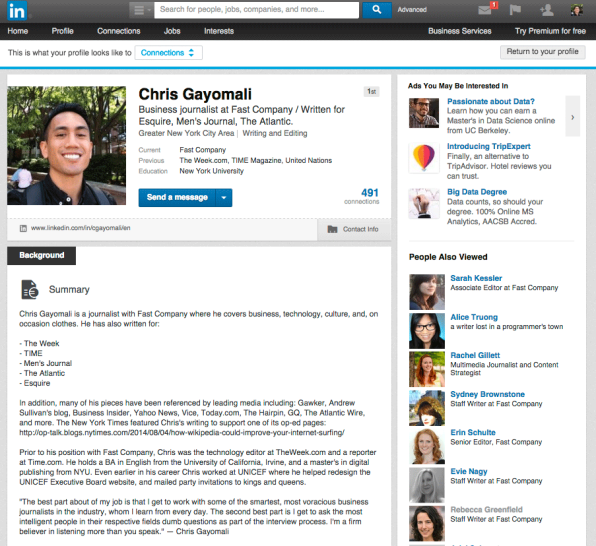Open Rebecca Greenfield's profile photo

[427, 524]
